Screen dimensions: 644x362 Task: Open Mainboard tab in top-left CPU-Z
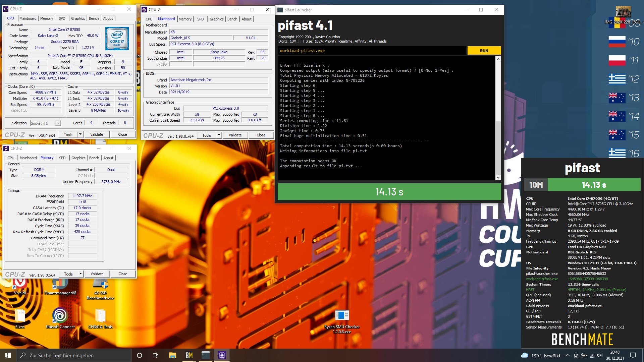point(28,18)
